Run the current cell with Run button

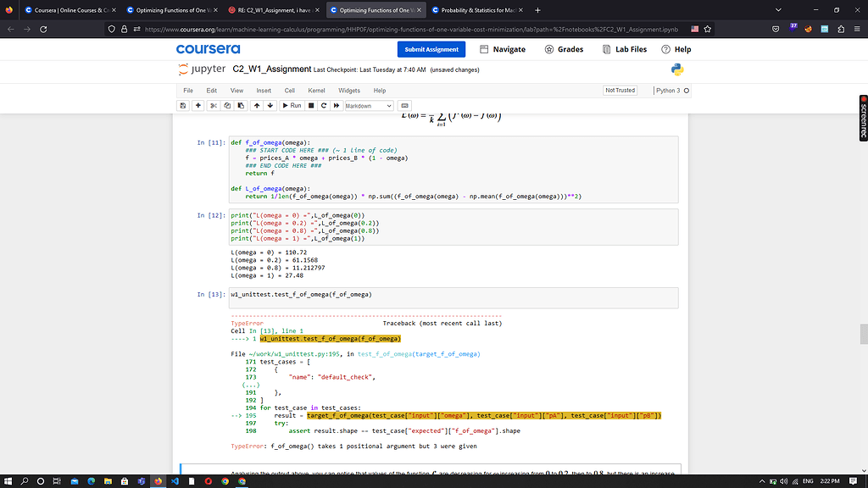tap(292, 106)
